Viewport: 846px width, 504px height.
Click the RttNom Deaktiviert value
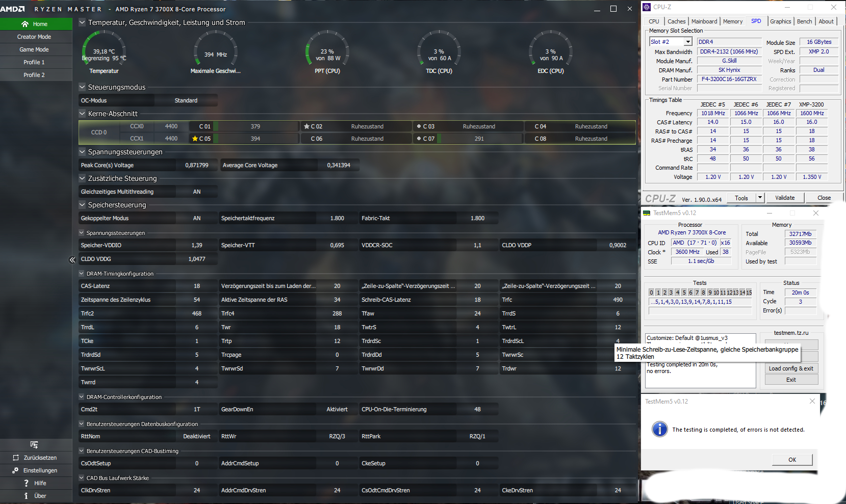pos(197,436)
